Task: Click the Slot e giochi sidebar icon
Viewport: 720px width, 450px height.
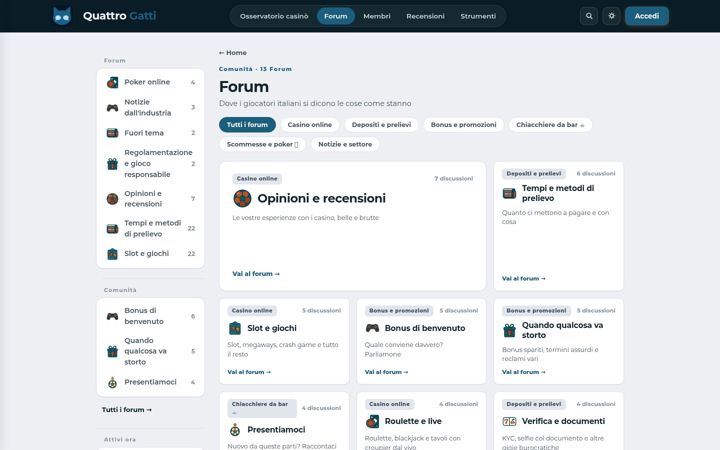Action: tap(112, 254)
